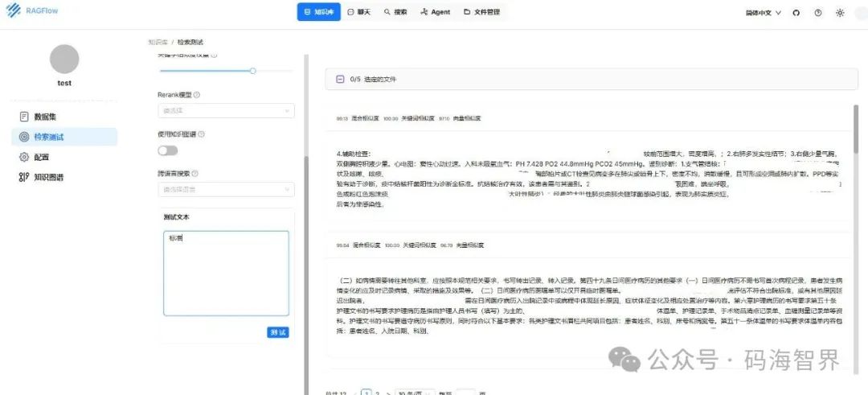868x395 pixels.
Task: Click the help question-mark icon in header
Action: (818, 13)
